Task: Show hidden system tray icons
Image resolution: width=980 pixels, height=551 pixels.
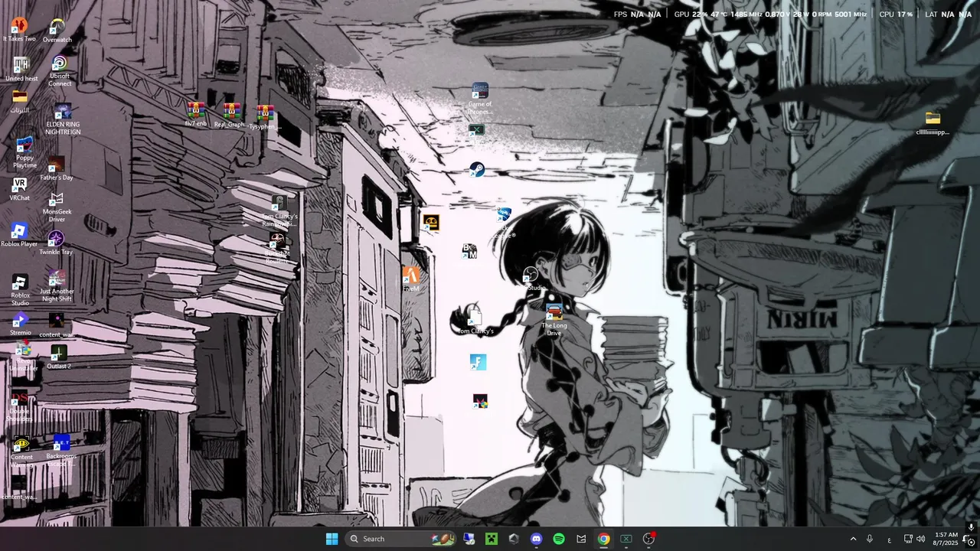Action: (x=853, y=539)
